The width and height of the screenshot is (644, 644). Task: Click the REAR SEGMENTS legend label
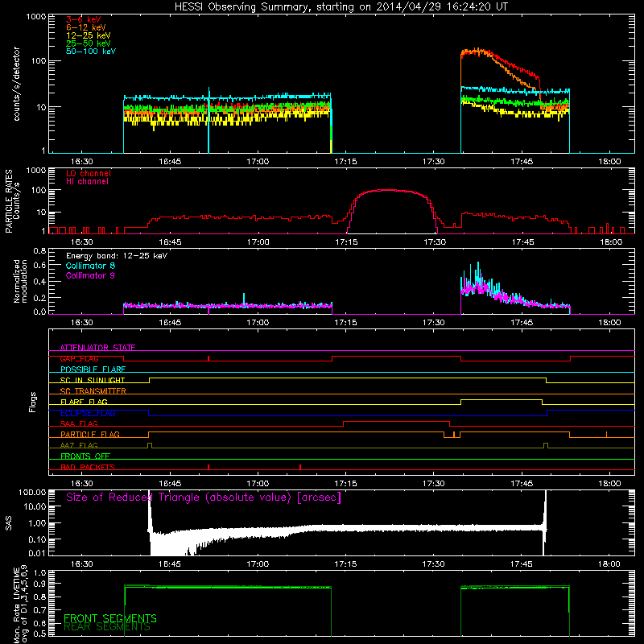pos(107,626)
